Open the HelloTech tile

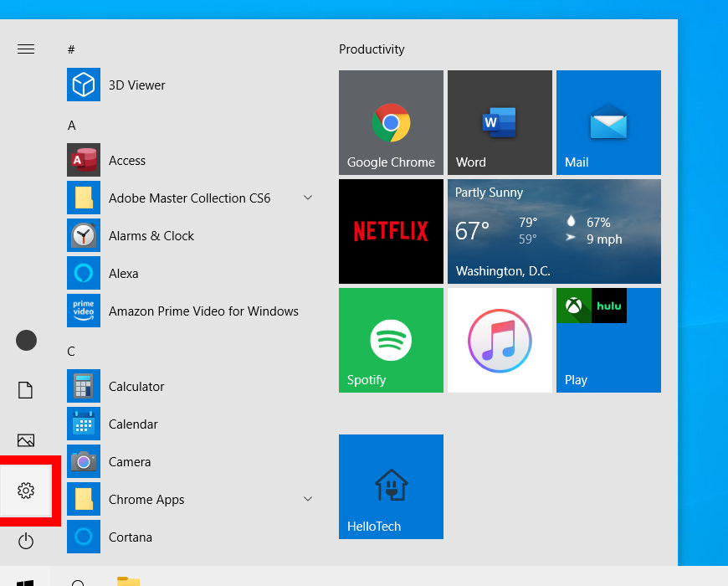point(391,486)
